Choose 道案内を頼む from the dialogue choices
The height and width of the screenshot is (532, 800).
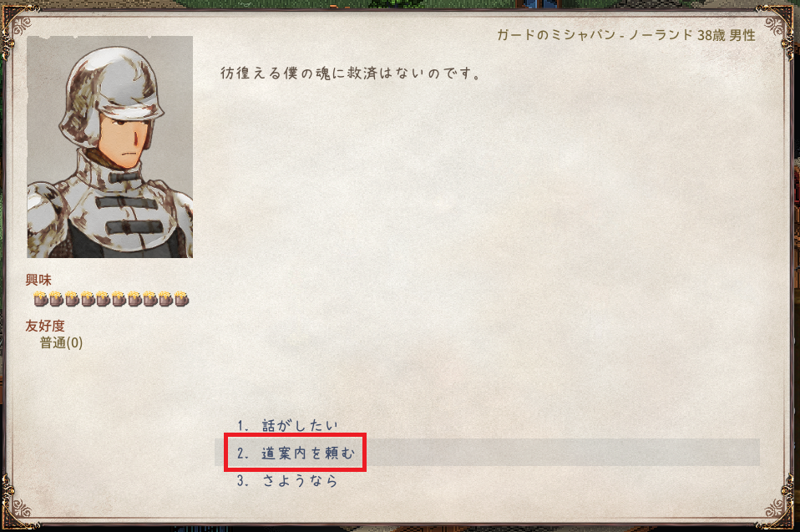point(487,453)
